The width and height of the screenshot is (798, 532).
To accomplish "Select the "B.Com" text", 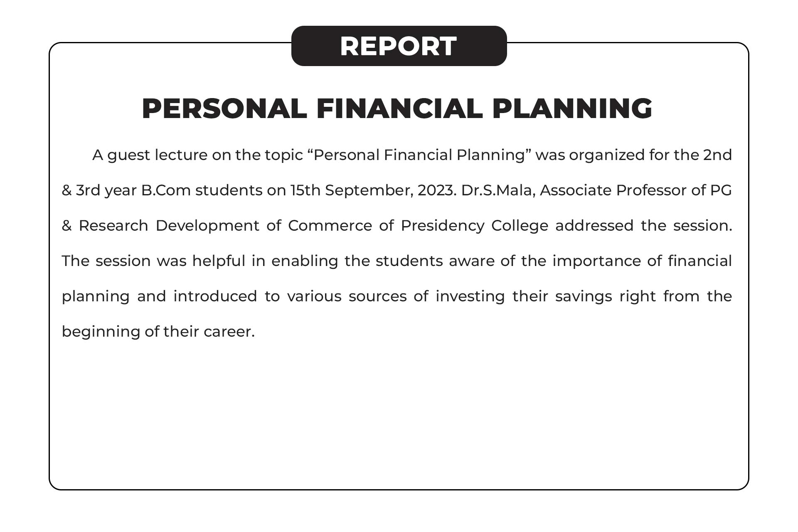I will coord(166,190).
